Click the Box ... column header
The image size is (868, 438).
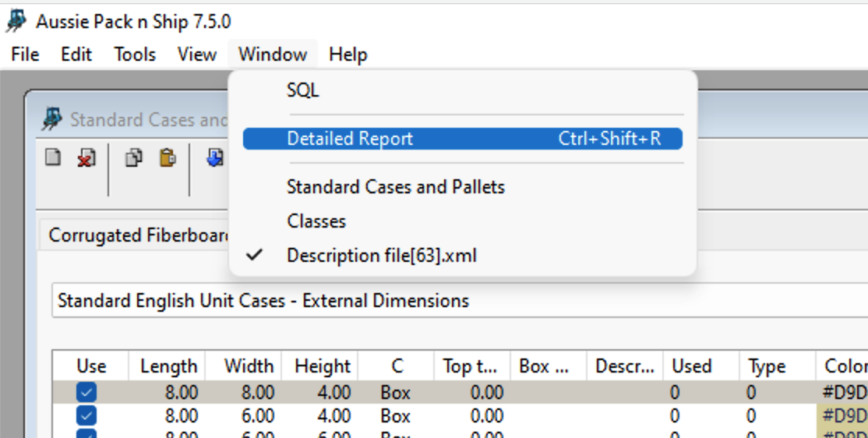[549, 366]
